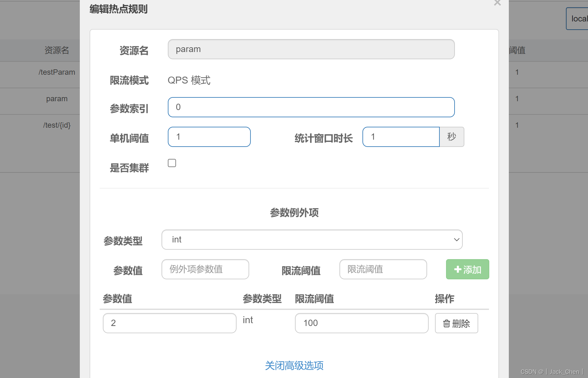
Task: Click the 限流阈值 placeholder input
Action: (383, 269)
